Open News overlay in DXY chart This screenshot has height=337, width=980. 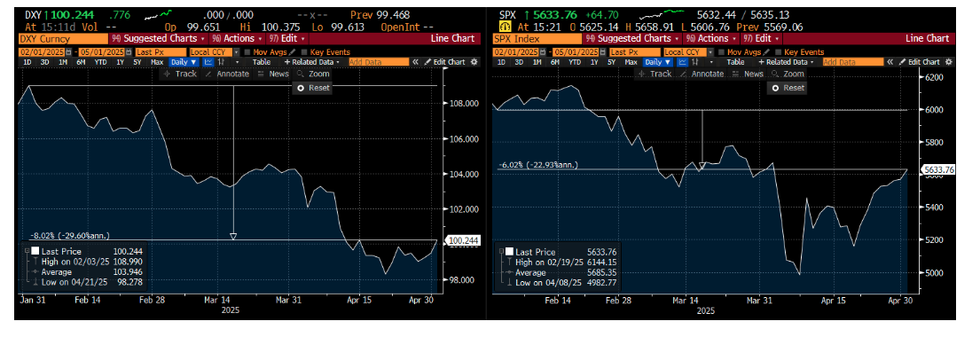click(273, 74)
